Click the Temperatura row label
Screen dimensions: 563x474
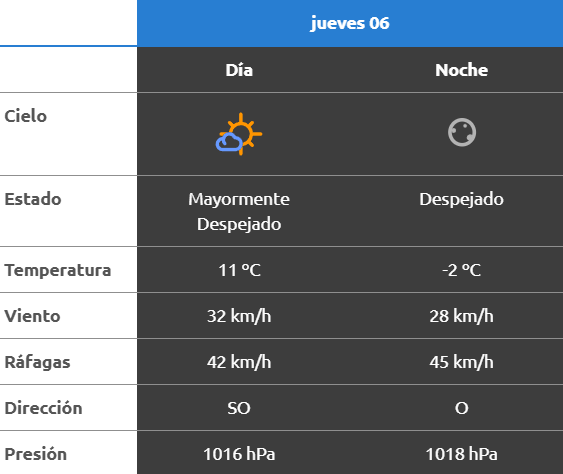pos(58,270)
